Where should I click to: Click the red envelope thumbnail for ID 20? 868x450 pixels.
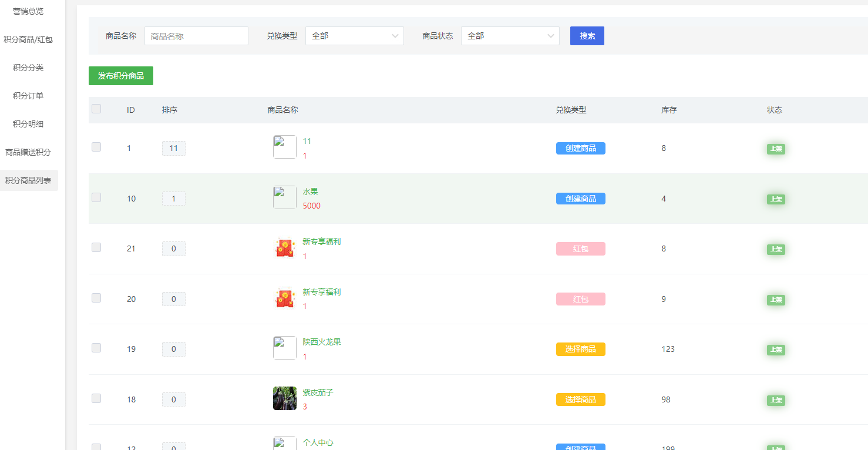point(285,298)
